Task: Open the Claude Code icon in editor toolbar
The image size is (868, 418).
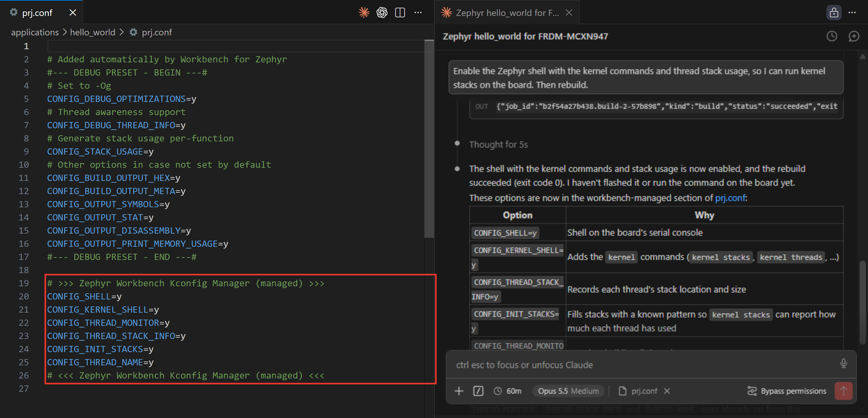Action: point(364,12)
